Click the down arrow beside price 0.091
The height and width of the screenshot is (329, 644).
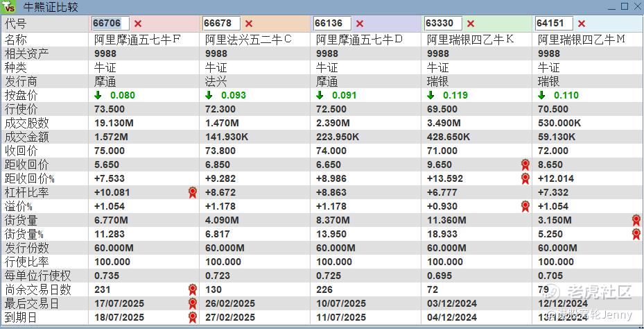320,95
